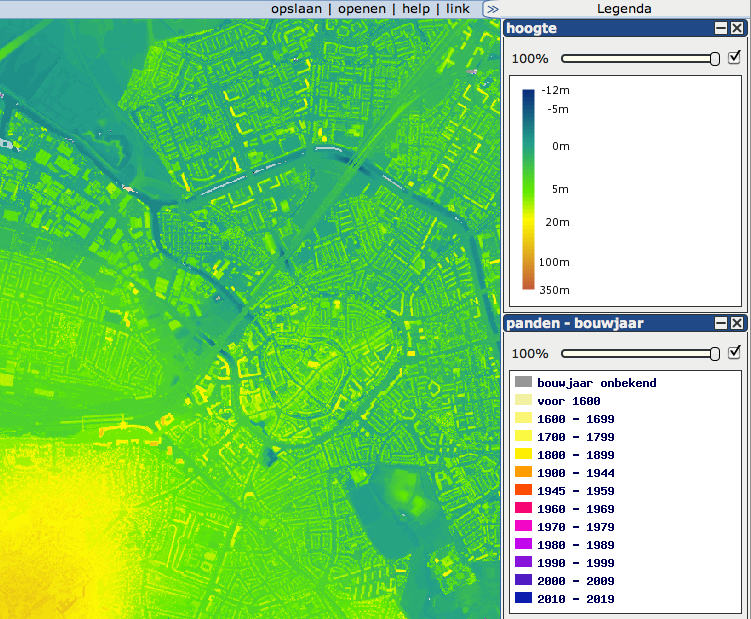Adjust the panden - bouwjaar opacity slider handle

tap(715, 354)
